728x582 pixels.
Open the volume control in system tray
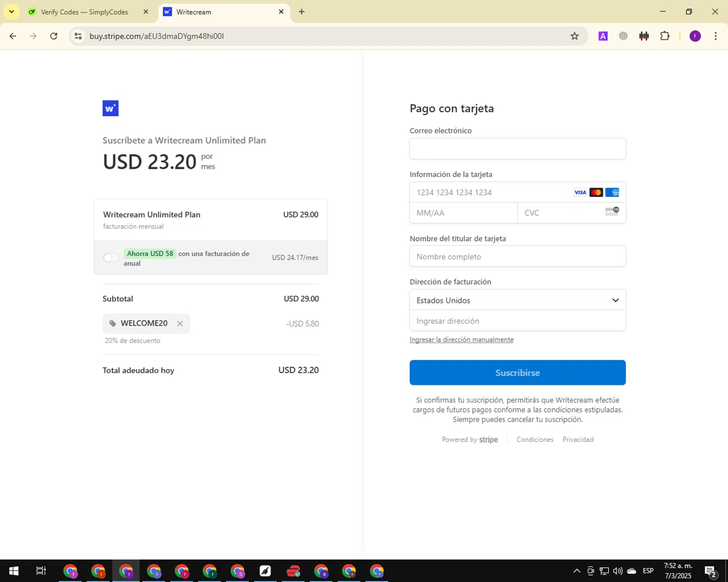[x=618, y=571]
